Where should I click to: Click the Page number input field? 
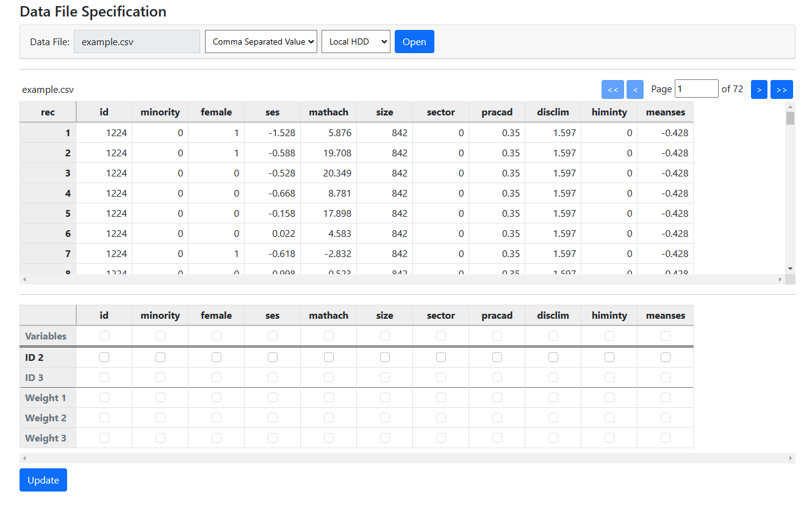point(696,89)
